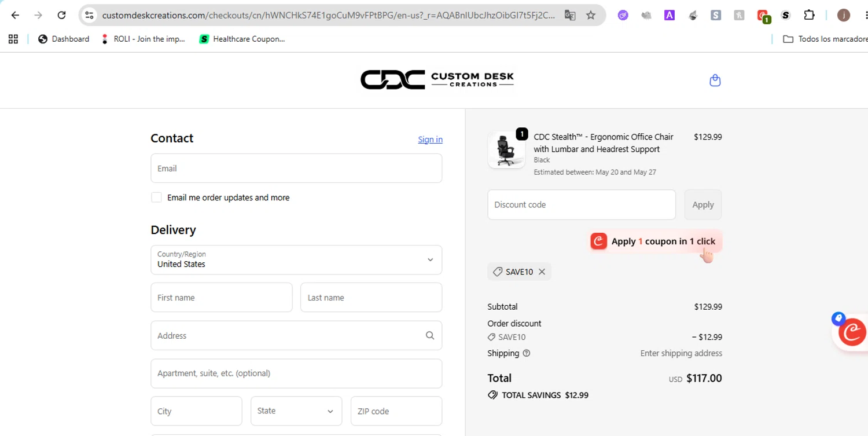This screenshot has width=868, height=436.
Task: Click the Custom Desk Creations logo
Action: coord(437,80)
